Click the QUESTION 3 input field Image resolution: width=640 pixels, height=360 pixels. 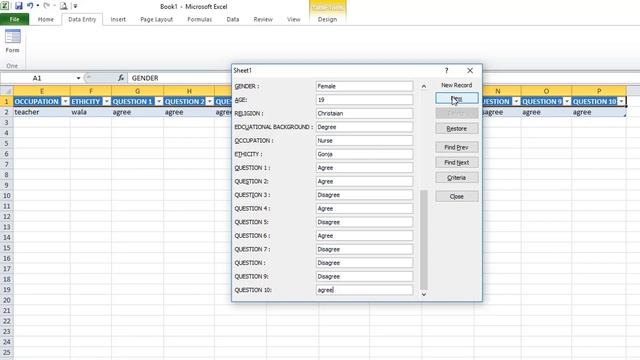(364, 195)
